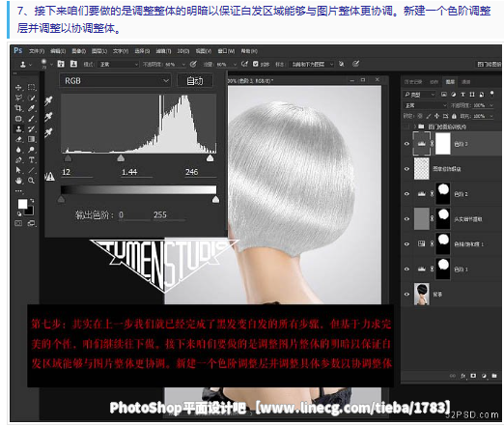Viewport: 504px width, 426px height.
Task: Select the Brush tool
Action: coord(32,119)
